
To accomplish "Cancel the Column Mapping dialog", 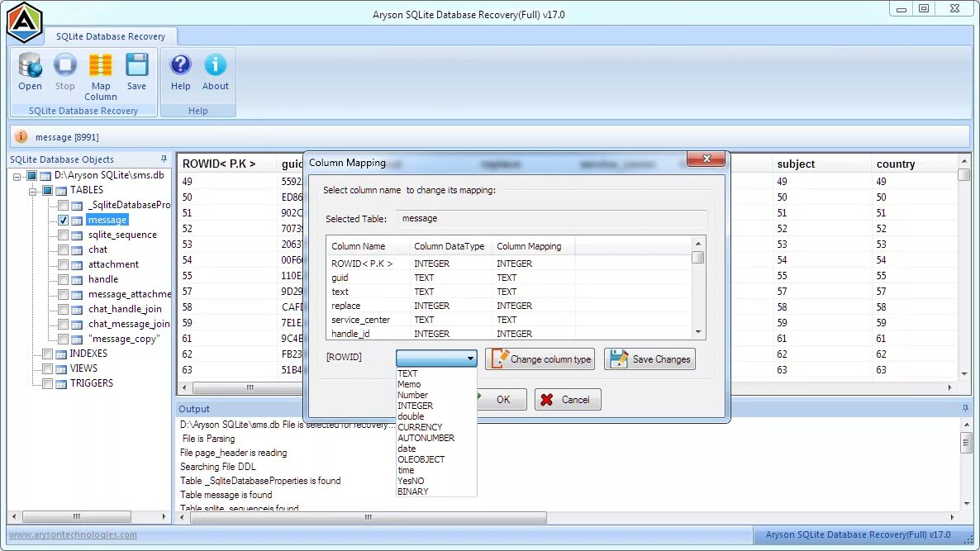I will click(x=568, y=400).
